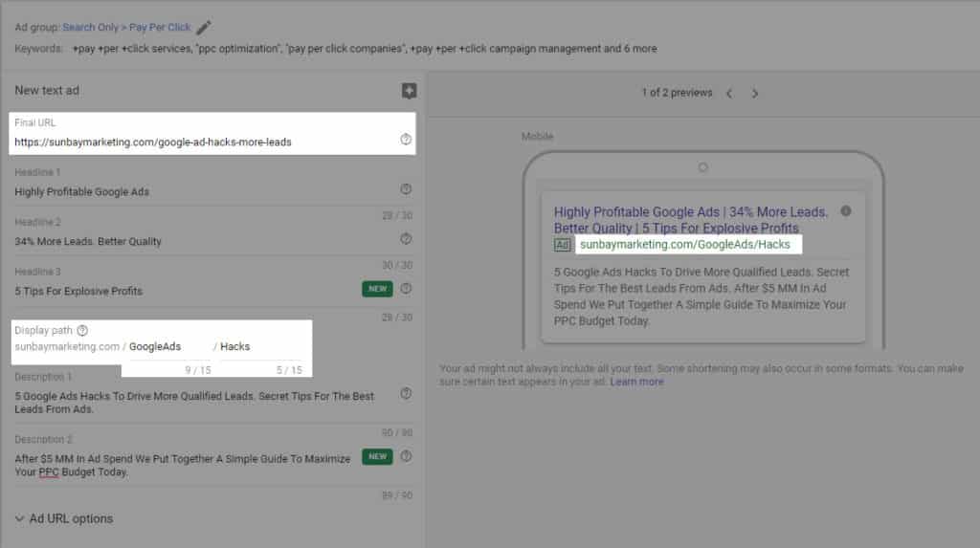Click the ad suggestions icon beside New text ad
This screenshot has width=980, height=548.
(x=409, y=91)
